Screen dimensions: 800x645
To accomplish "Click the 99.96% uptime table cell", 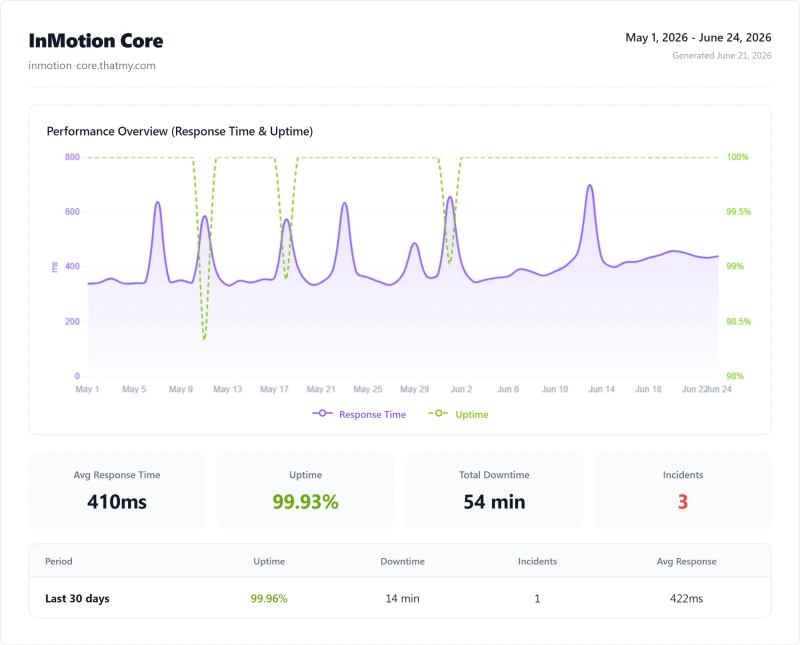I will pos(269,599).
